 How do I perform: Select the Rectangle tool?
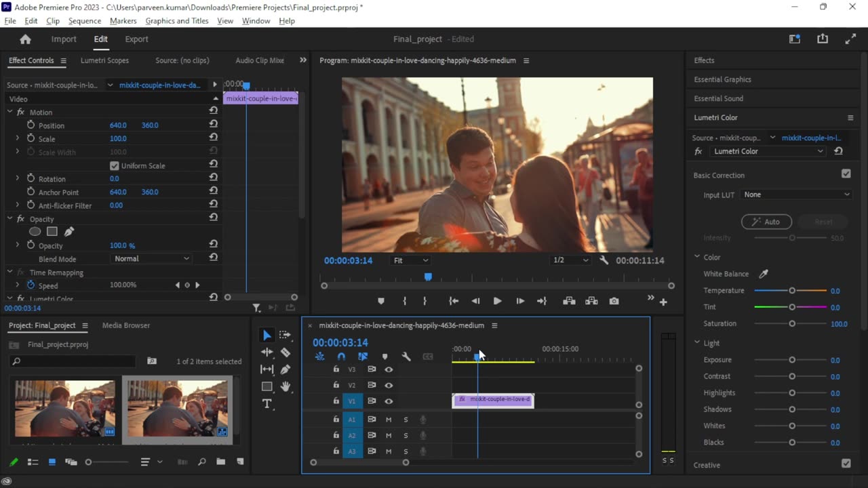pos(267,386)
